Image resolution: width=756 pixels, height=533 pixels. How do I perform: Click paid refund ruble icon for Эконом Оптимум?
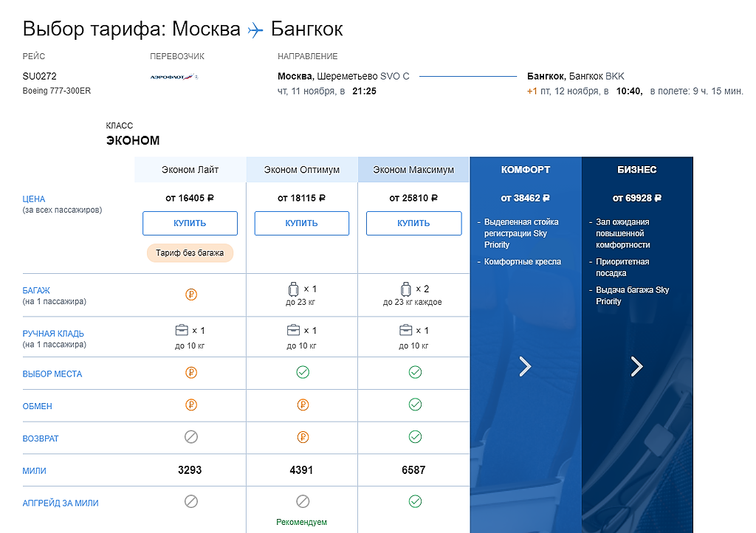303,437
